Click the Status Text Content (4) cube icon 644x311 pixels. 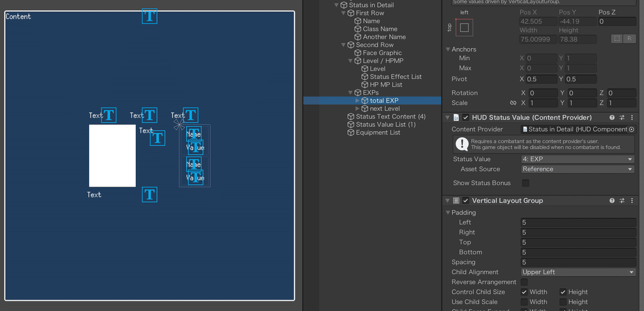pos(351,116)
